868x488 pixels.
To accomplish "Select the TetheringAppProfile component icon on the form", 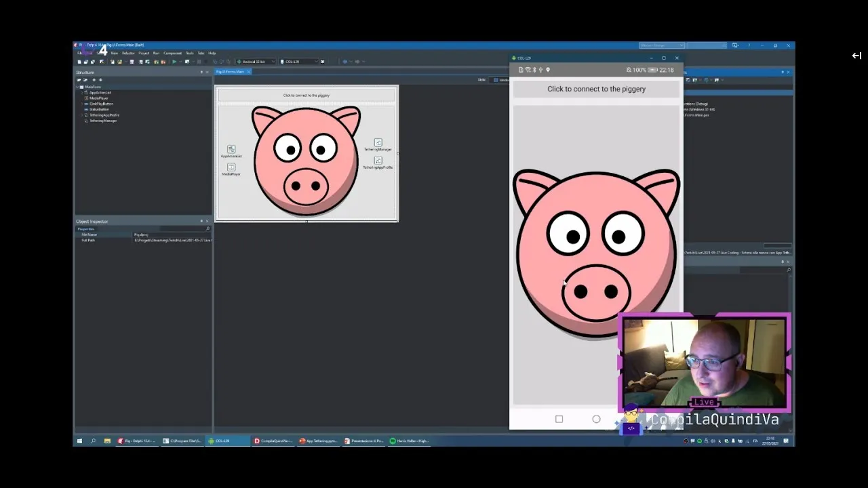I will [x=378, y=160].
